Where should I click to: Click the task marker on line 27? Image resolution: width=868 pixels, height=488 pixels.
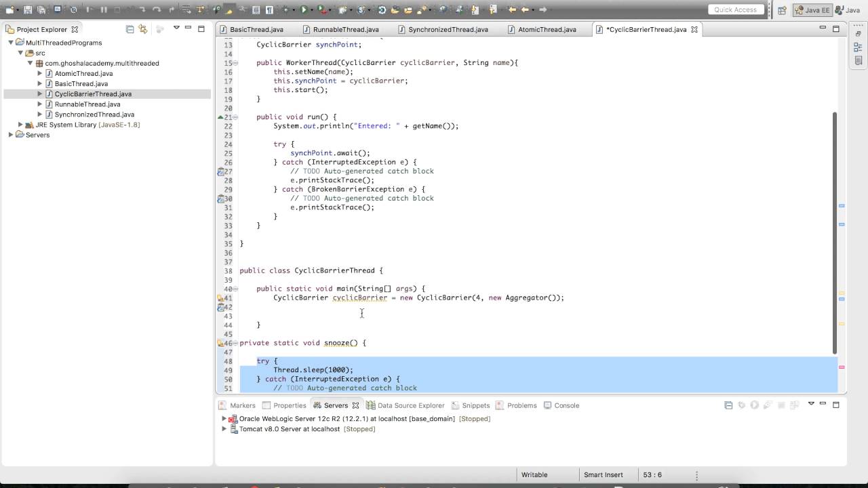220,171
